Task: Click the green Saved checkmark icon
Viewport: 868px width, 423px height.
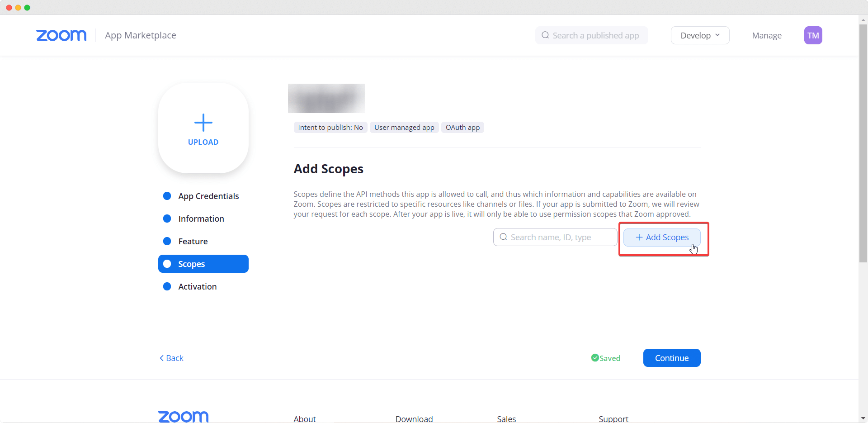Action: (x=595, y=358)
